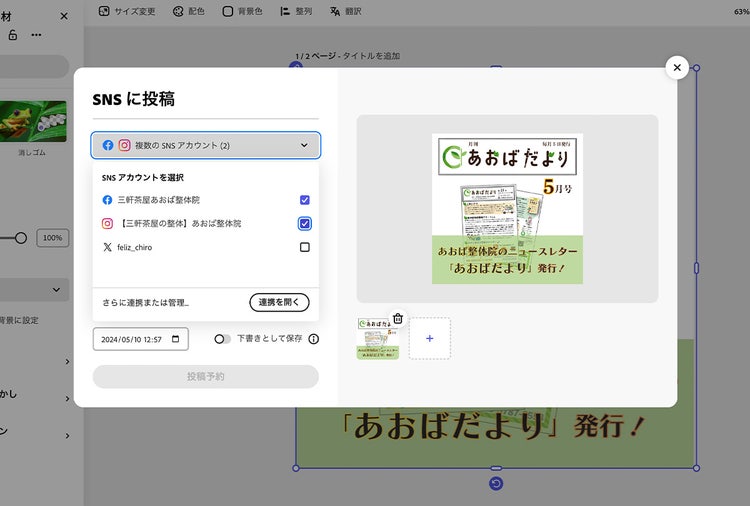Expand the 複数の SNS アカウント dropdown
Screen dimensions: 750x506
coord(206,145)
